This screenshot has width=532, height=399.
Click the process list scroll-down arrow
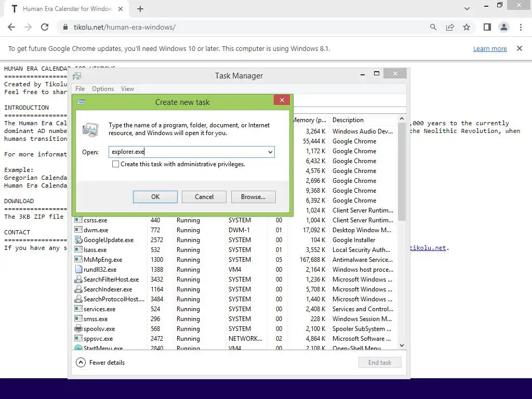click(x=402, y=345)
